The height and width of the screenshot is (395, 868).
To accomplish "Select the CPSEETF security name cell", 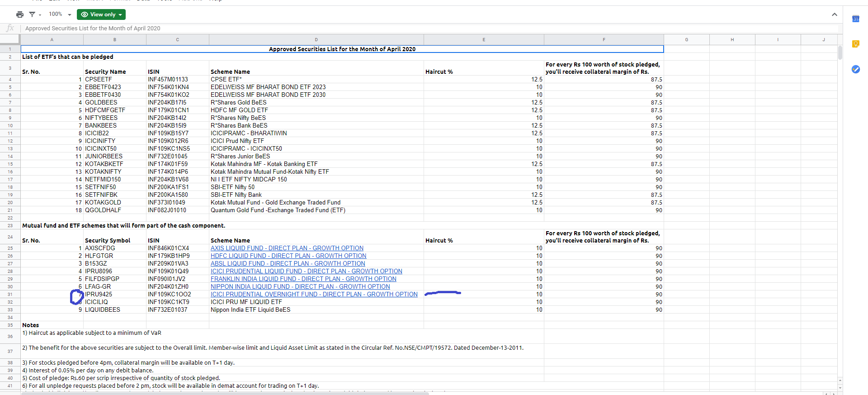I will point(115,79).
